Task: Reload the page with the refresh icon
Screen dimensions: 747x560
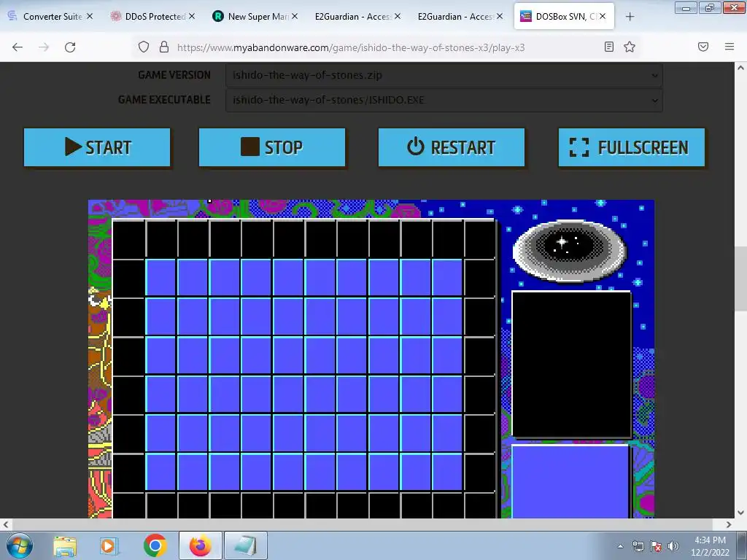Action: pyautogui.click(x=70, y=47)
